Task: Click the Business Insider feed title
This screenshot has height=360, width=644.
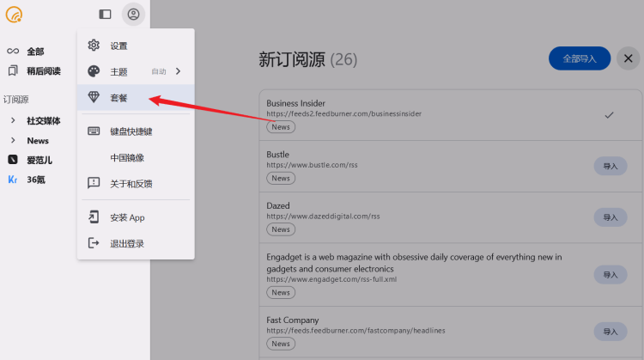Action: click(x=295, y=103)
